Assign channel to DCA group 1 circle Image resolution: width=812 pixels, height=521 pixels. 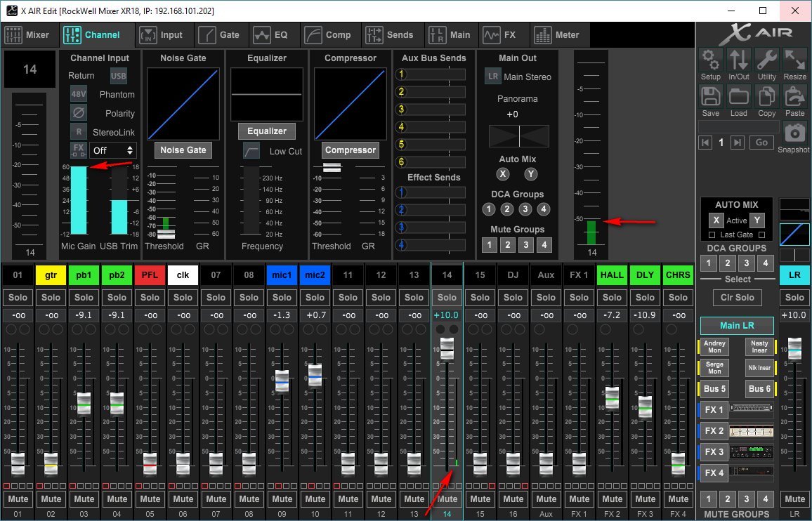(x=488, y=209)
